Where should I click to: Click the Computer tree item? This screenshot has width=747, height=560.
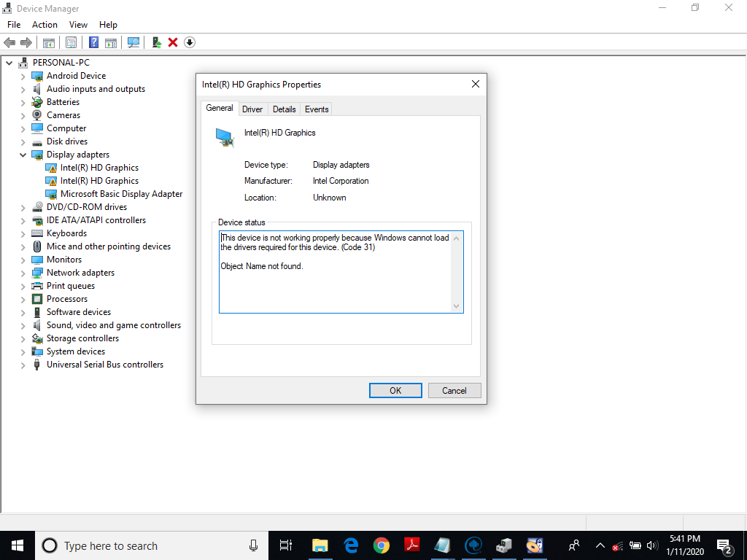click(x=66, y=128)
